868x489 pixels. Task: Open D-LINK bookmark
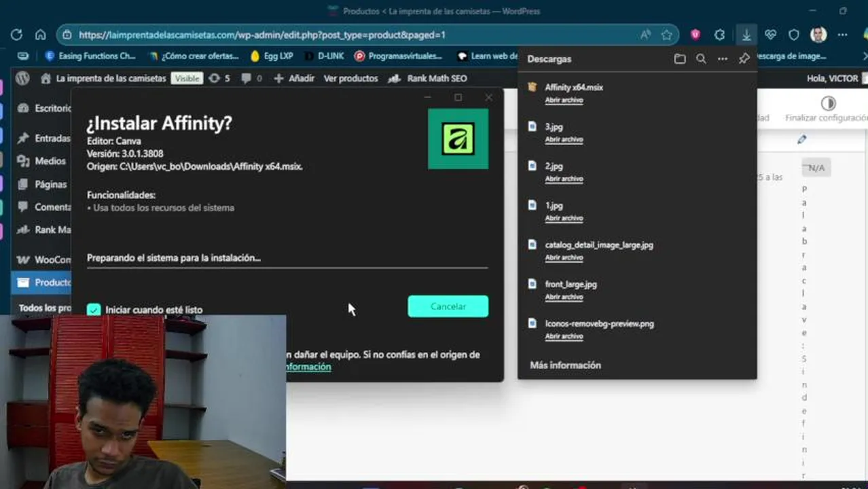pyautogui.click(x=325, y=56)
